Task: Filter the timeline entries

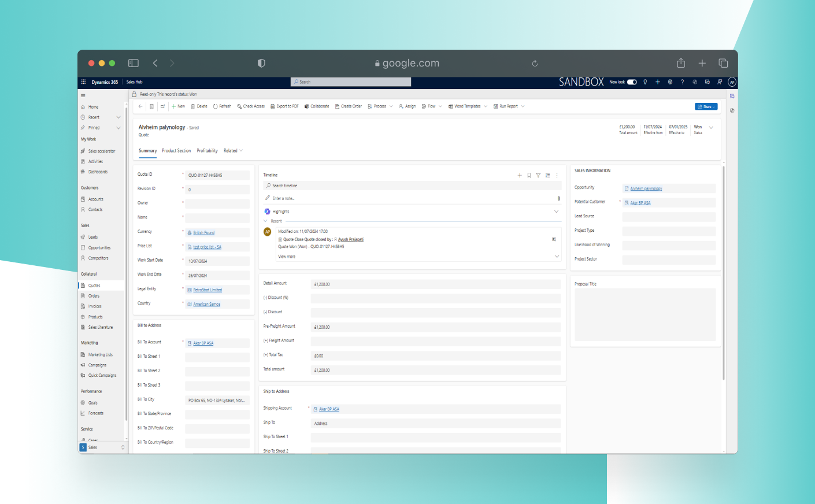Action: coord(538,175)
